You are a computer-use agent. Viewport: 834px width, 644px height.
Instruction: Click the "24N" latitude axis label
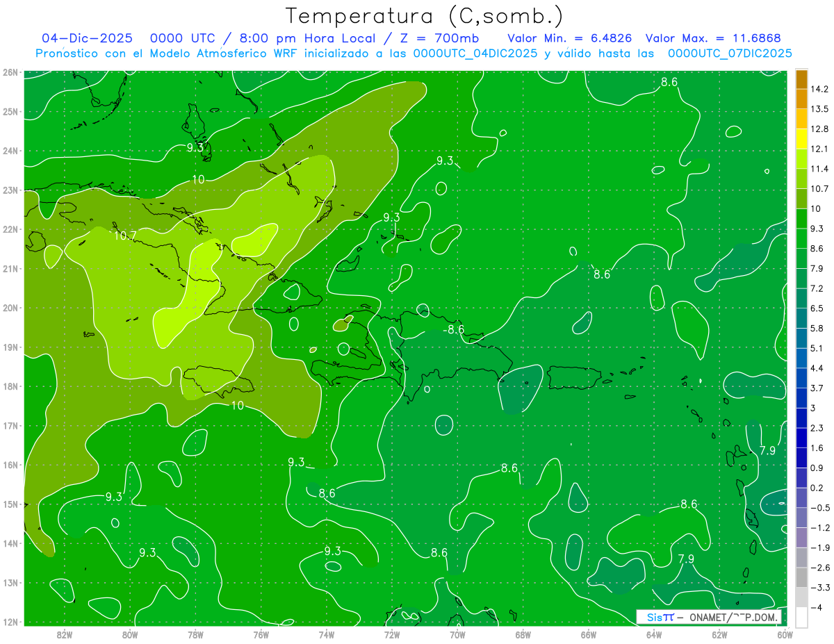tap(10, 151)
